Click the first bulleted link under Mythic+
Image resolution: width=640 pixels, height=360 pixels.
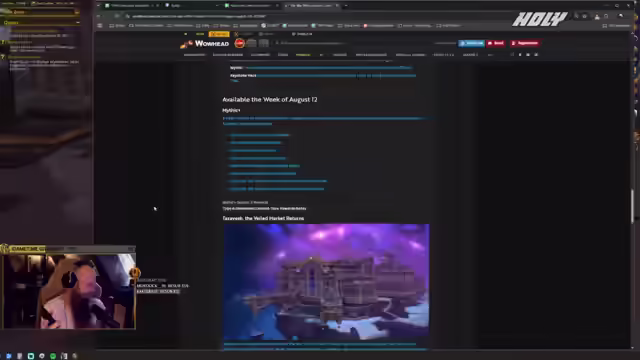259,135
